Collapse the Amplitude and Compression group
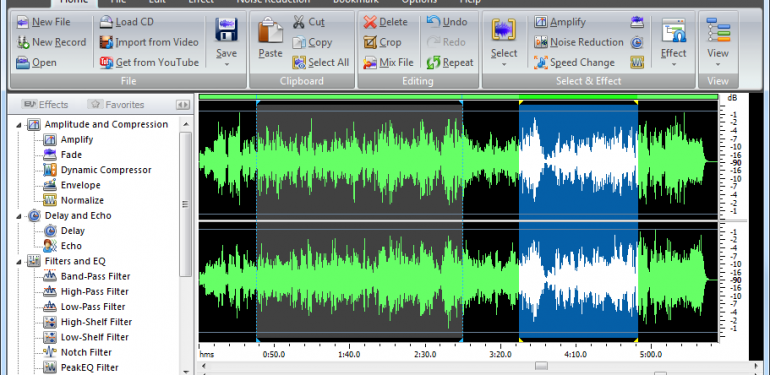Screen dimensions: 770x375 click(x=19, y=125)
